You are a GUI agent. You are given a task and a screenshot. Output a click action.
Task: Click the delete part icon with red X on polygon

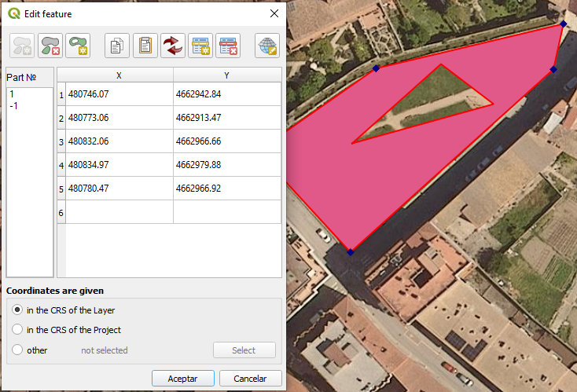pyautogui.click(x=51, y=46)
